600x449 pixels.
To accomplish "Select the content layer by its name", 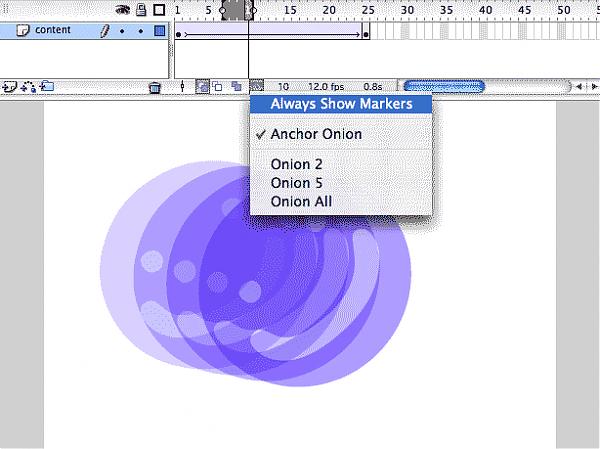I will [x=53, y=30].
